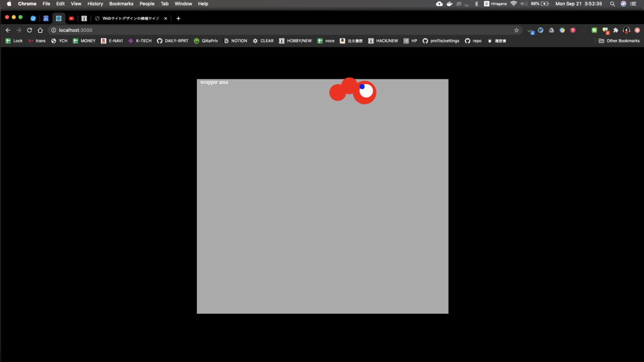Go to the browser home page
Screen dimensions: 644x362
coord(40,30)
